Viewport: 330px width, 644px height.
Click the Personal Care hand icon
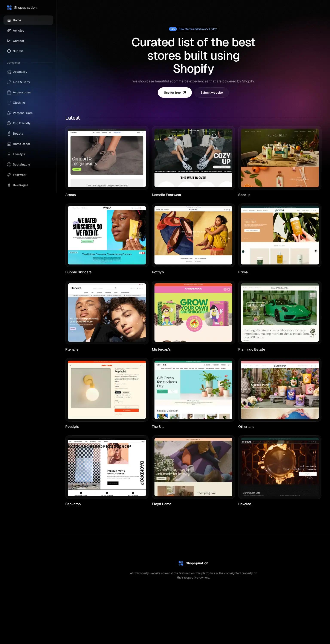pos(9,113)
